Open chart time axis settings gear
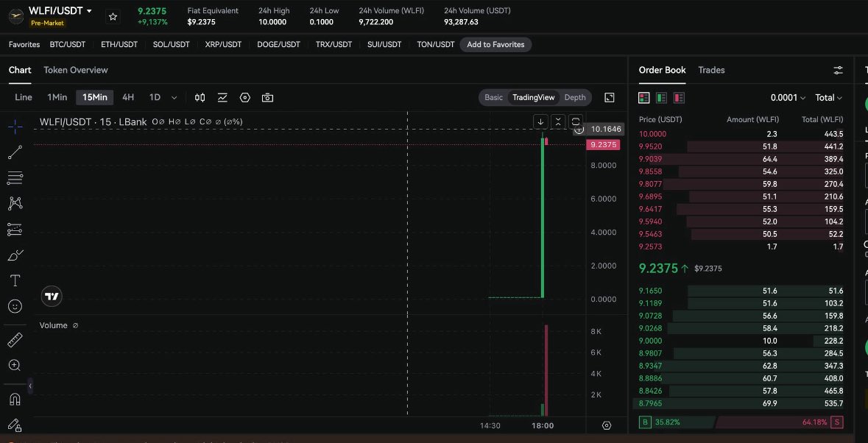 click(607, 425)
